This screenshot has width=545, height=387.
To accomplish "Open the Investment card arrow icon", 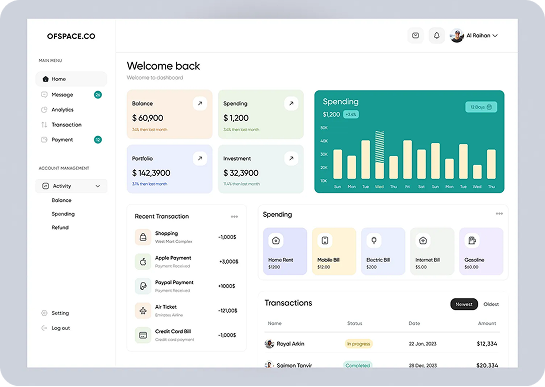I will (291, 158).
